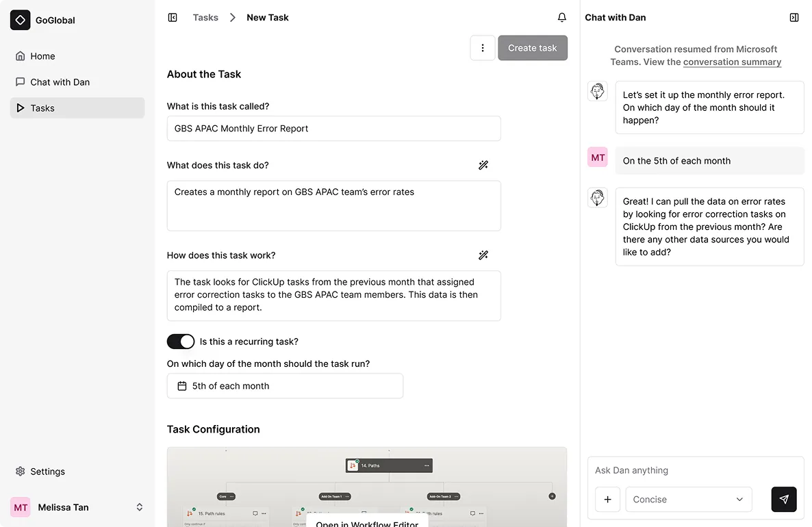The height and width of the screenshot is (527, 812).
Task: Click the task name input field
Action: pos(333,129)
